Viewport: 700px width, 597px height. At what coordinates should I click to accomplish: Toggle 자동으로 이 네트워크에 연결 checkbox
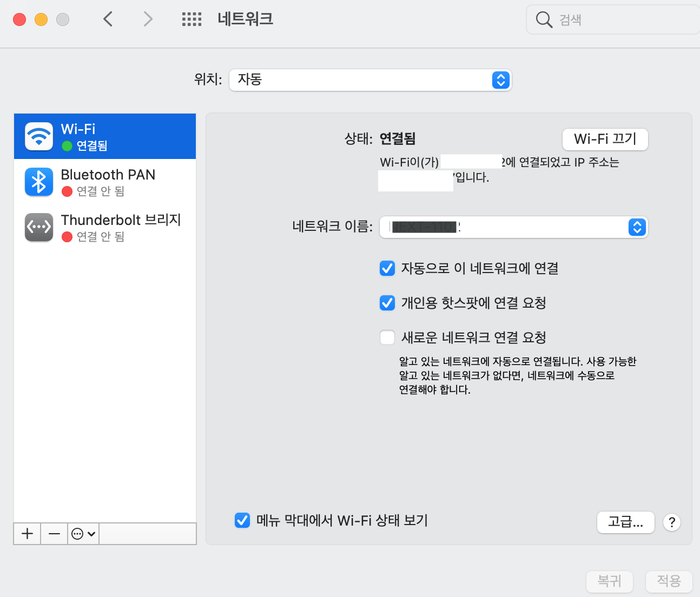coord(387,268)
